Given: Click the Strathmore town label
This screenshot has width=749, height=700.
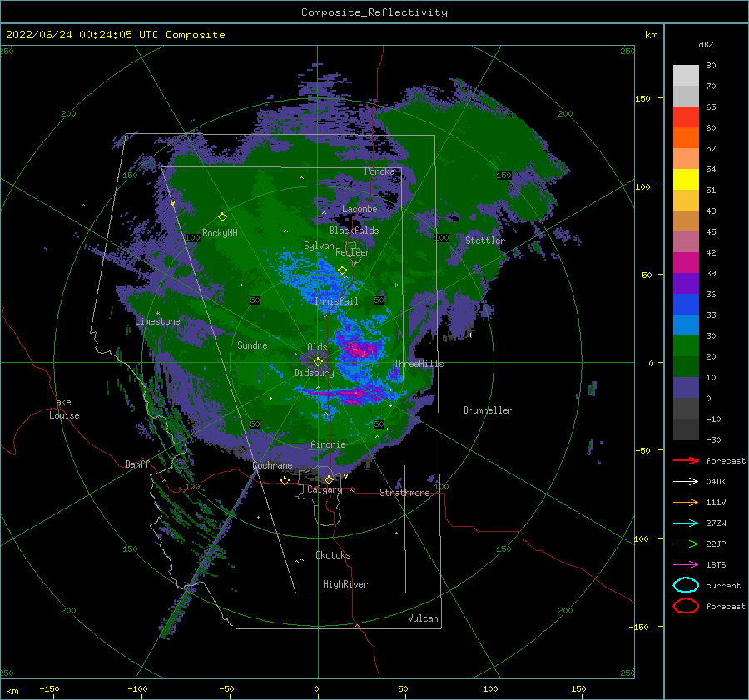Looking at the screenshot, I should click(x=404, y=493).
